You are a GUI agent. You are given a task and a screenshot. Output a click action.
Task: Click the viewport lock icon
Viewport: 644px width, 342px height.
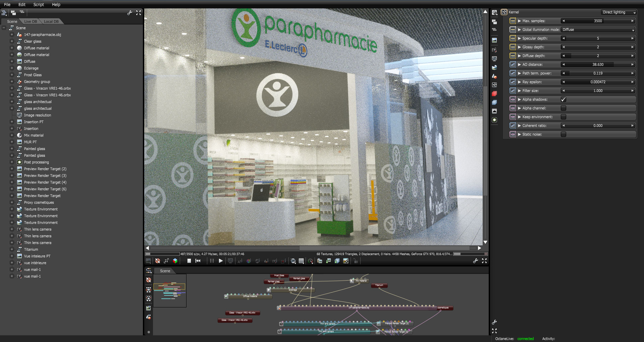coord(356,261)
